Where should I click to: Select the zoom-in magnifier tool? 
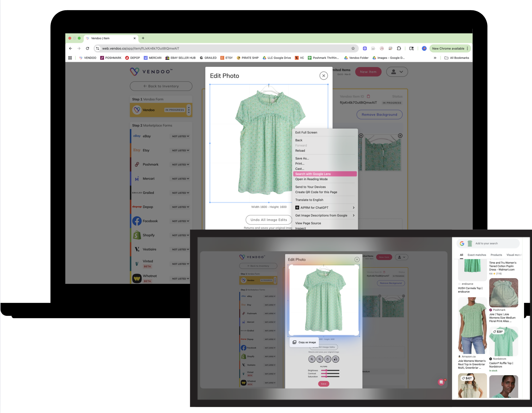pyautogui.click(x=312, y=359)
